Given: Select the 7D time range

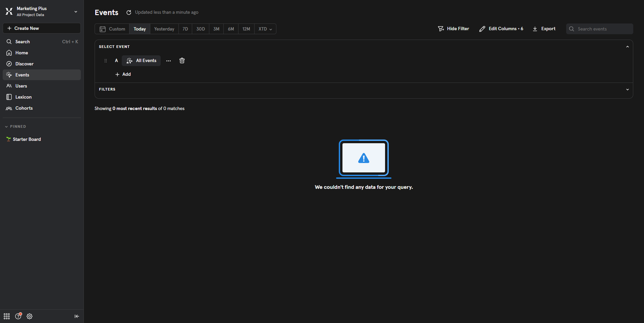Looking at the screenshot, I should [x=185, y=29].
